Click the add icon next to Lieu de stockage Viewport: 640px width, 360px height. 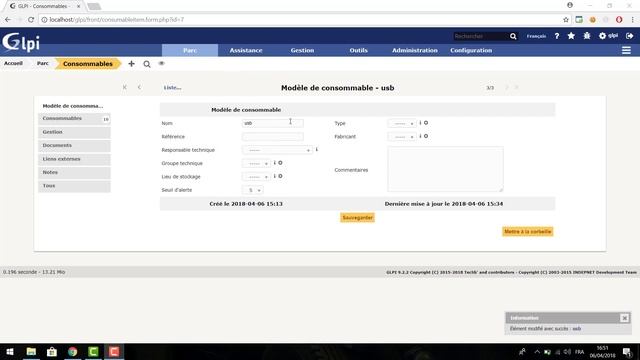280,176
